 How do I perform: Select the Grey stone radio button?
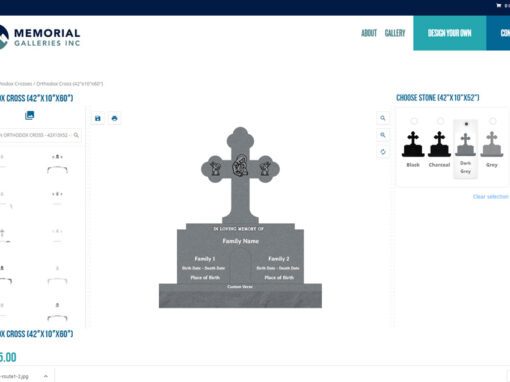coord(492,121)
